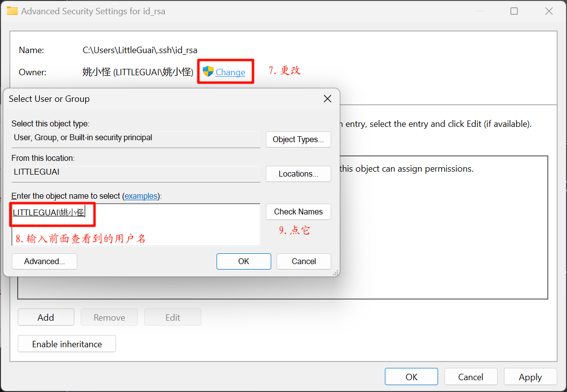
Task: Open Advanced user search options
Action: click(x=44, y=261)
